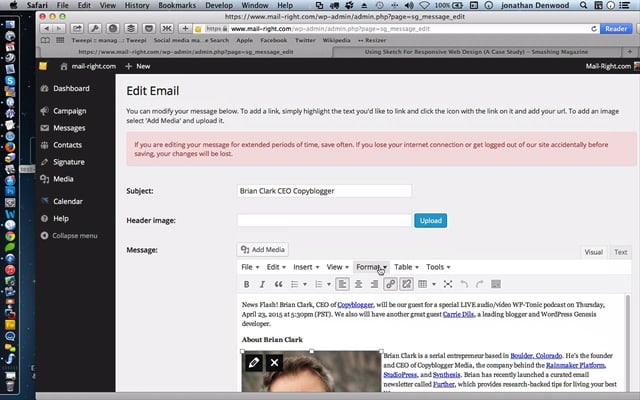Apply italic formatting in the editor
Screen dimensions: 640x400
click(262, 284)
